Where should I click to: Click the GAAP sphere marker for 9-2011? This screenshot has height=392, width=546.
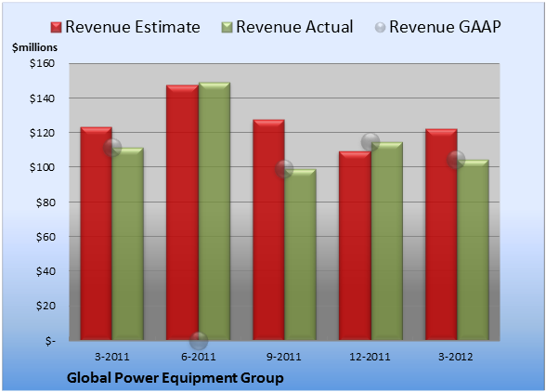tap(284, 169)
